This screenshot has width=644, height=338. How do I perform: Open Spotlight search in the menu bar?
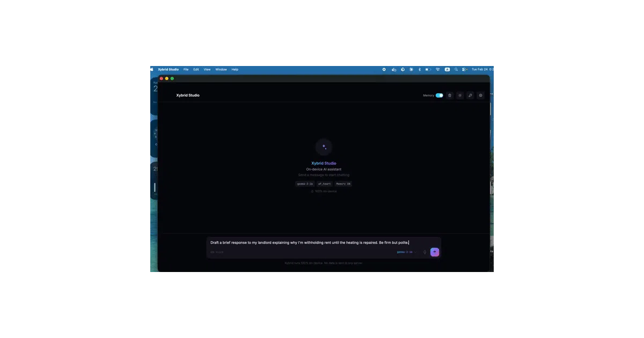[456, 69]
